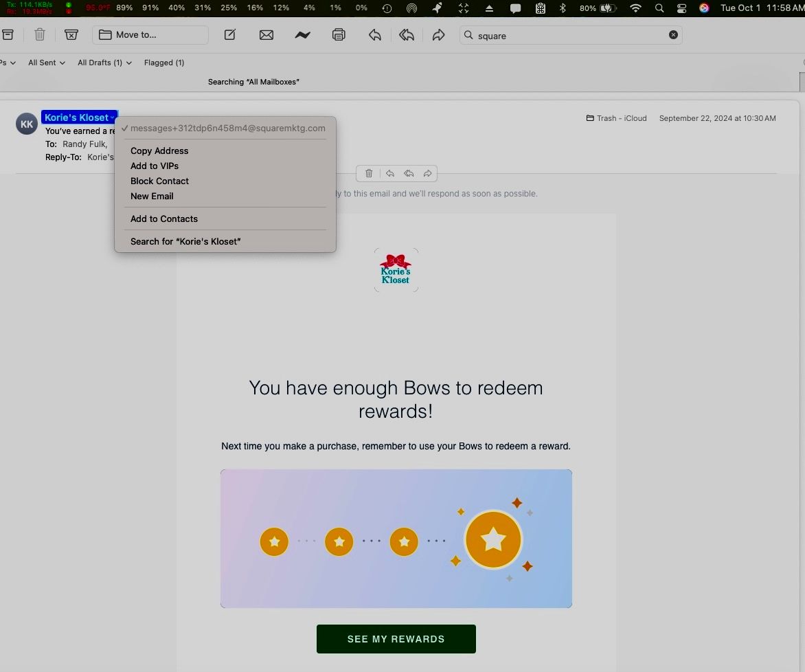
Task: Click the Junk mailbox icon in the toolbar
Action: [x=71, y=35]
